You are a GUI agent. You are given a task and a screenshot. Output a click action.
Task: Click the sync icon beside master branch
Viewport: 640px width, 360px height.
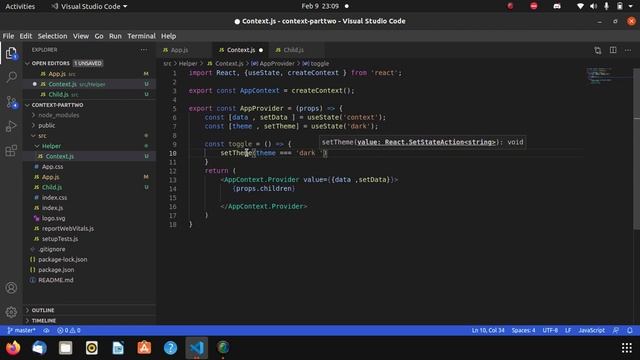pyautogui.click(x=46, y=330)
